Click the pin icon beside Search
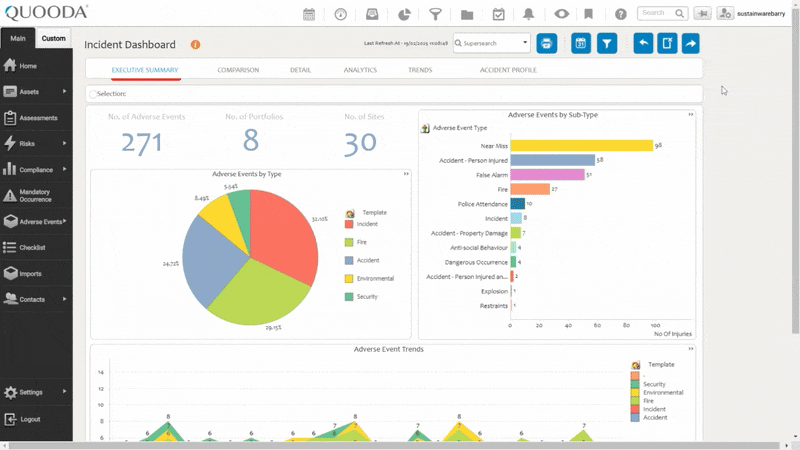Screen dimensions: 800x450 (x=703, y=13)
